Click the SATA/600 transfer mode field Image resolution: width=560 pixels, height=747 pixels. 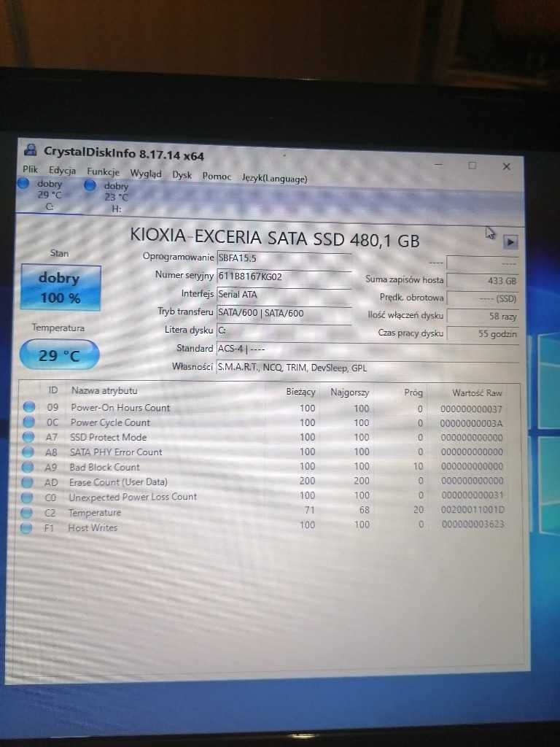pyautogui.click(x=284, y=313)
